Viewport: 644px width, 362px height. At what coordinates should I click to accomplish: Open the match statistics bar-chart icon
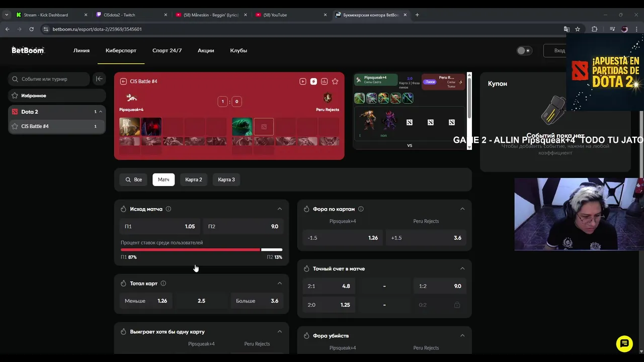[x=325, y=81]
